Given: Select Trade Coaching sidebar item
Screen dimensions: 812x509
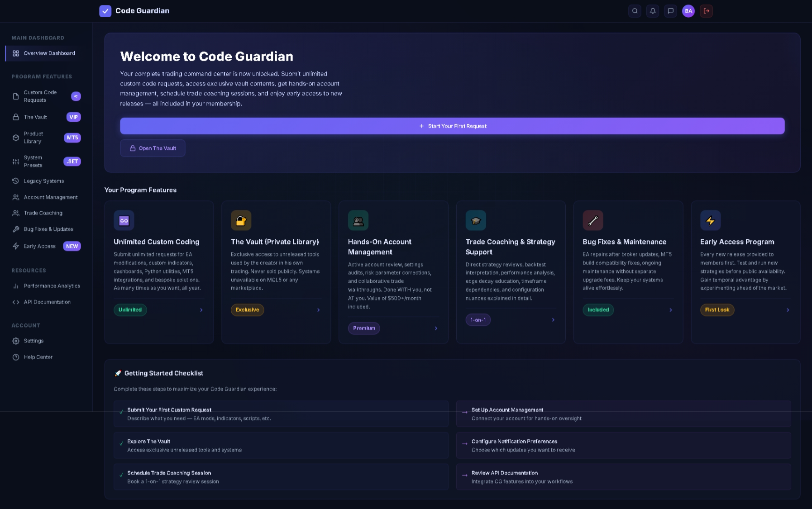Looking at the screenshot, I should [46, 213].
